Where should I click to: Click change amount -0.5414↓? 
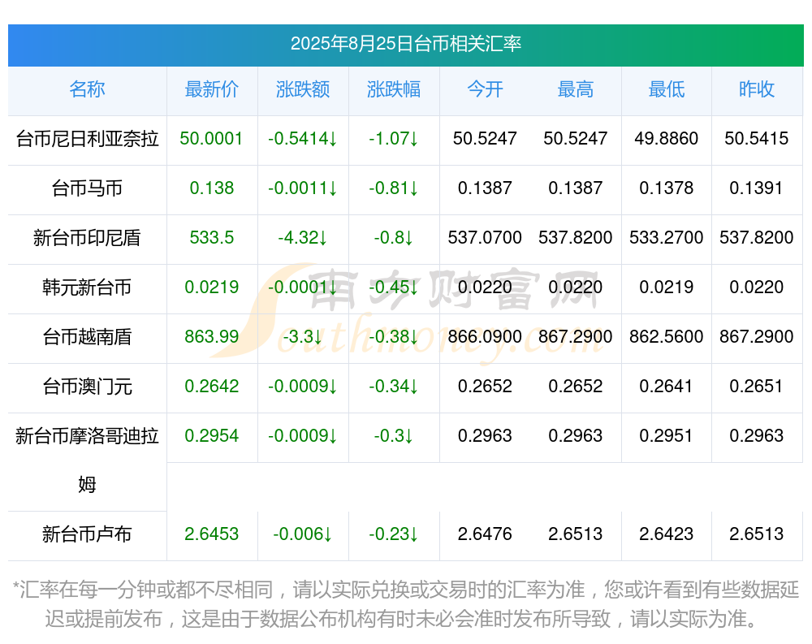(302, 138)
